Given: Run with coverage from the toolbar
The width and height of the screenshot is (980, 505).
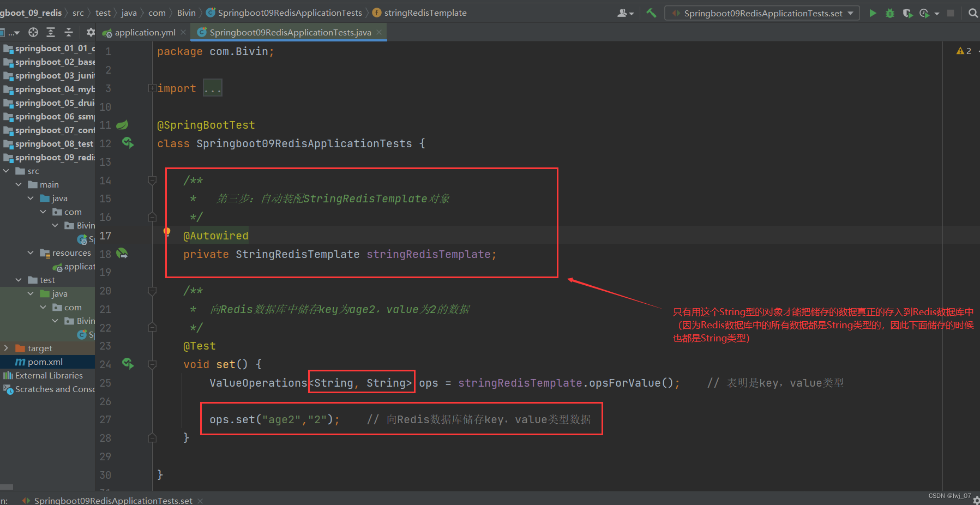Looking at the screenshot, I should click(907, 13).
